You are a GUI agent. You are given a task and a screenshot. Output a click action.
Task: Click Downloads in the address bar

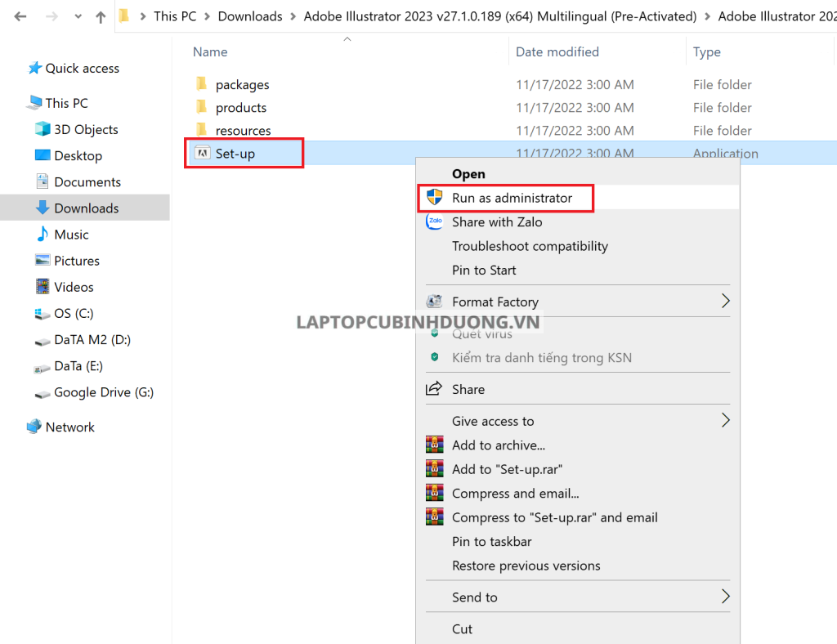pos(250,16)
